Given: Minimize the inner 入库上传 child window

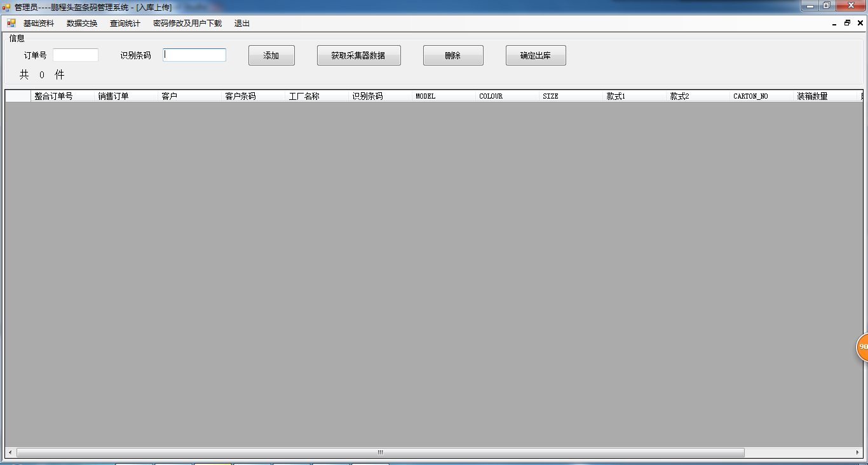Looking at the screenshot, I should tap(834, 23).
